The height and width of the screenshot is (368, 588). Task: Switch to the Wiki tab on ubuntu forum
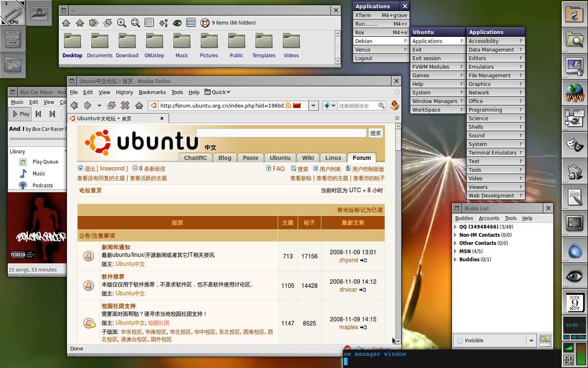click(308, 158)
